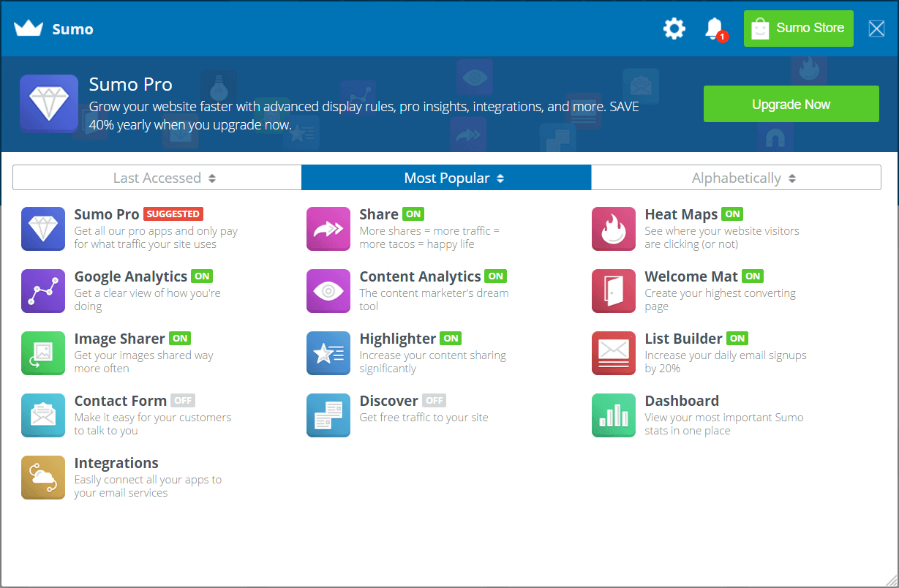
Task: Click the Upgrade Now button
Action: click(791, 104)
